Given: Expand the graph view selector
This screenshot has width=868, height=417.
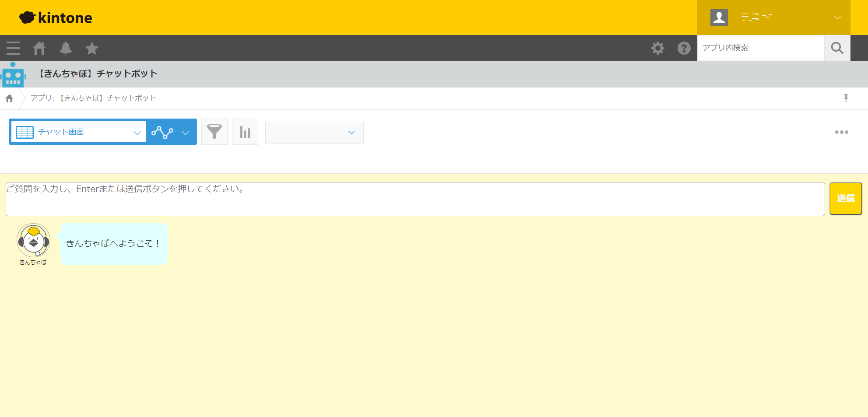Looking at the screenshot, I should [171, 132].
